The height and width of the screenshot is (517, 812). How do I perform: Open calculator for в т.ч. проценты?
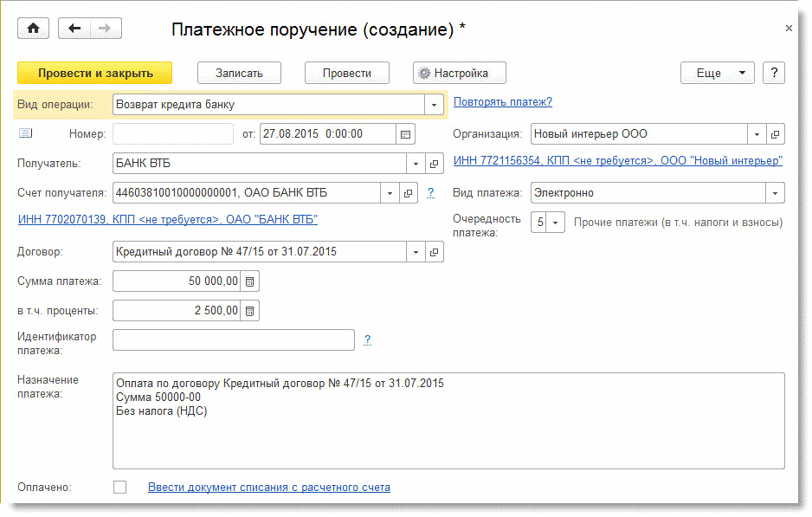(249, 310)
